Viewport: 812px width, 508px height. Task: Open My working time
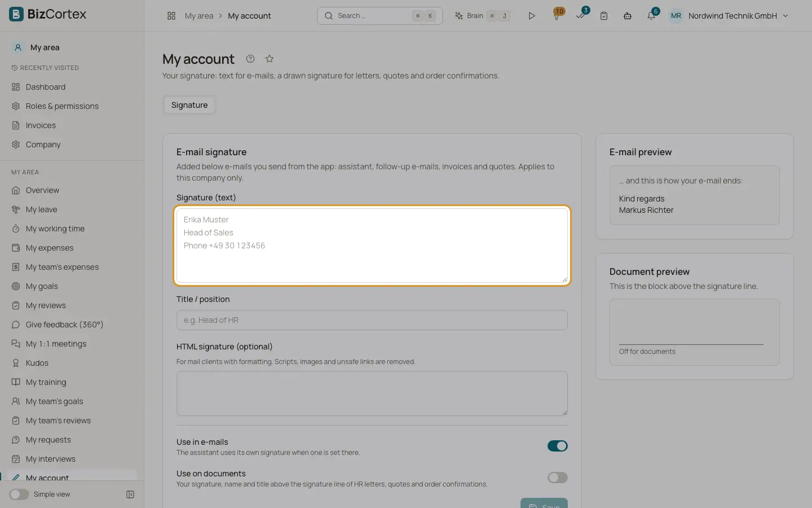[72, 229]
